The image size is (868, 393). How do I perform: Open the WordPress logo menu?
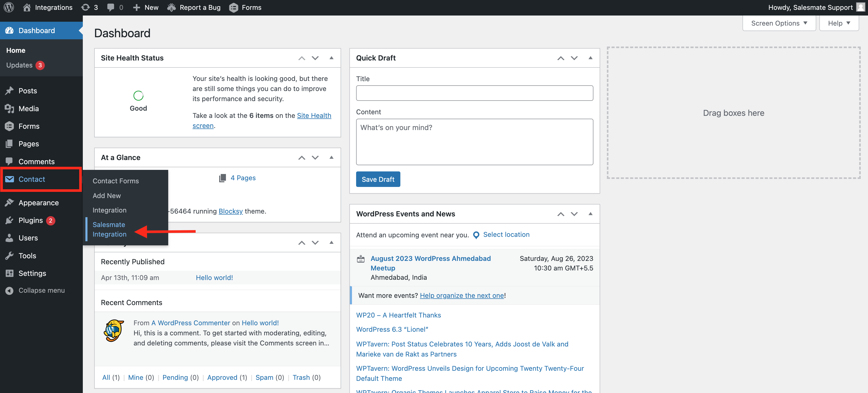(x=9, y=7)
